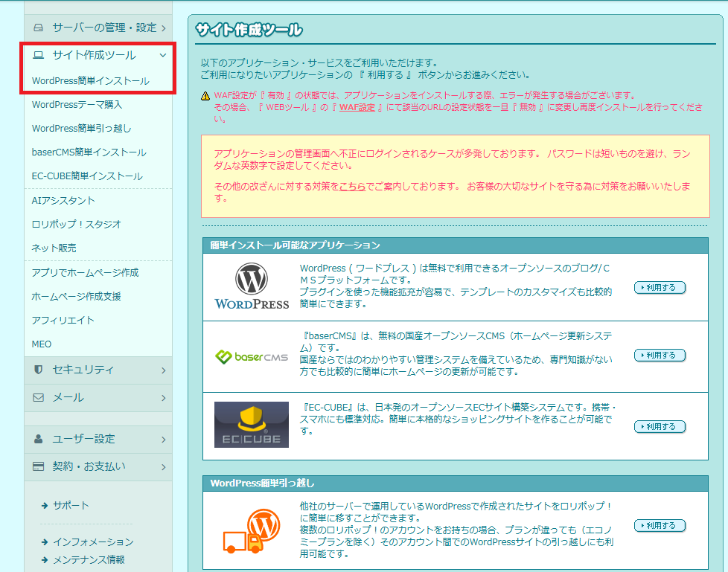Click the person icon beside ユーザー設定
Viewport: 728px width, 572px height.
coord(39,439)
